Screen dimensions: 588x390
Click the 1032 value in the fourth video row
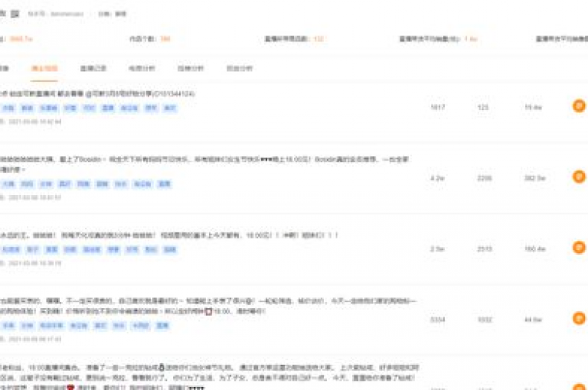point(485,320)
